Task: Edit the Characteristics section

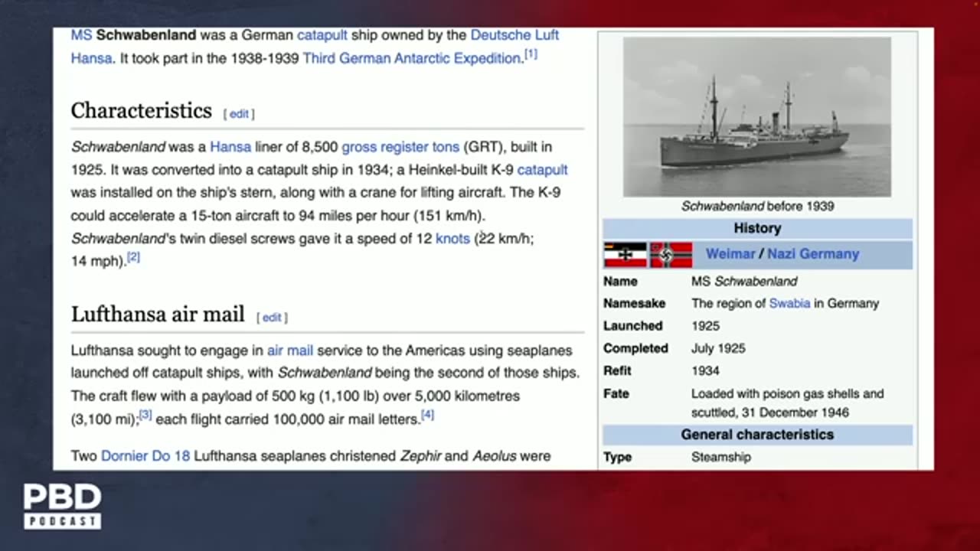Action: [x=239, y=114]
